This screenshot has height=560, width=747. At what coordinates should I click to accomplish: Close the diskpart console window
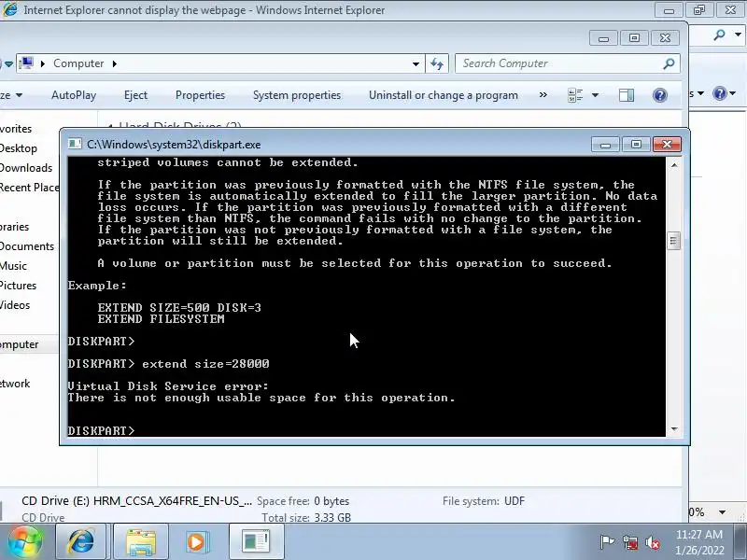667,145
